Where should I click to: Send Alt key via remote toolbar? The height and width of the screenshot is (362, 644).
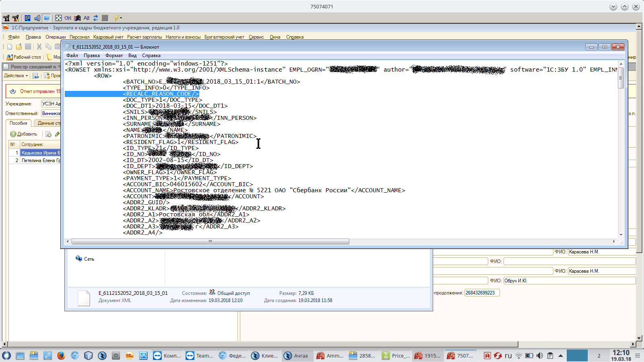[x=87, y=18]
